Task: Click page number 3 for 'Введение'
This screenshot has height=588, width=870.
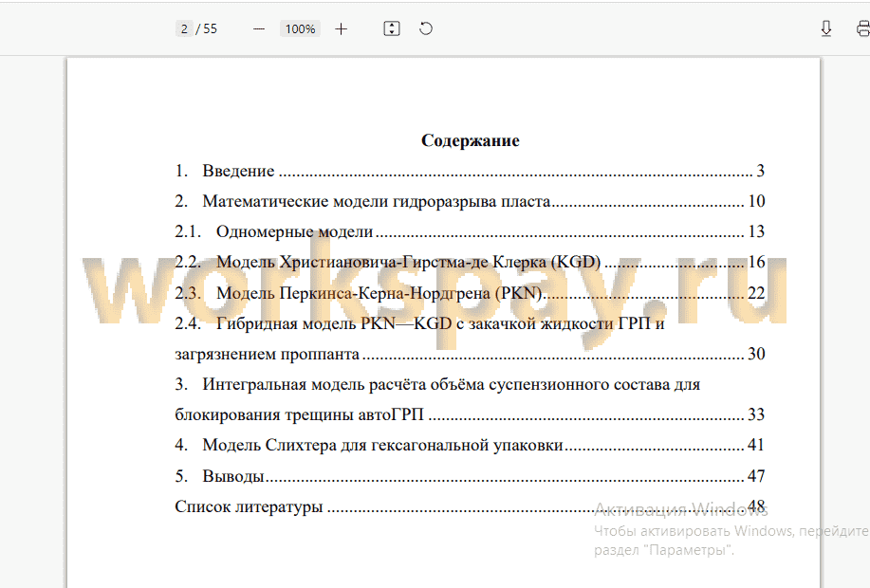Action: pyautogui.click(x=760, y=171)
